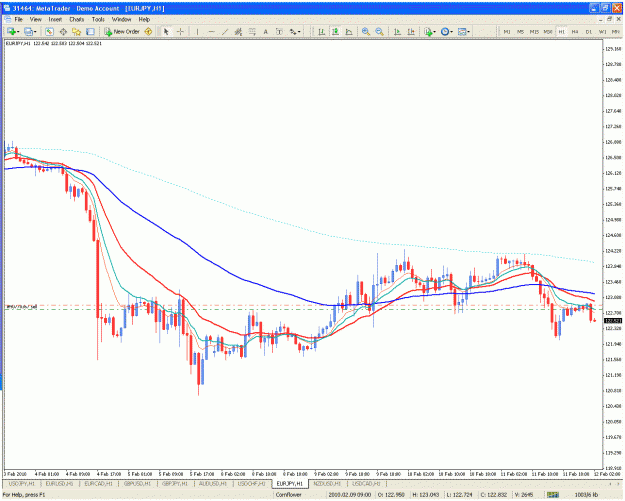Switch to the EURUSD,H1 chart tab
This screenshot has width=625, height=501.
59,483
